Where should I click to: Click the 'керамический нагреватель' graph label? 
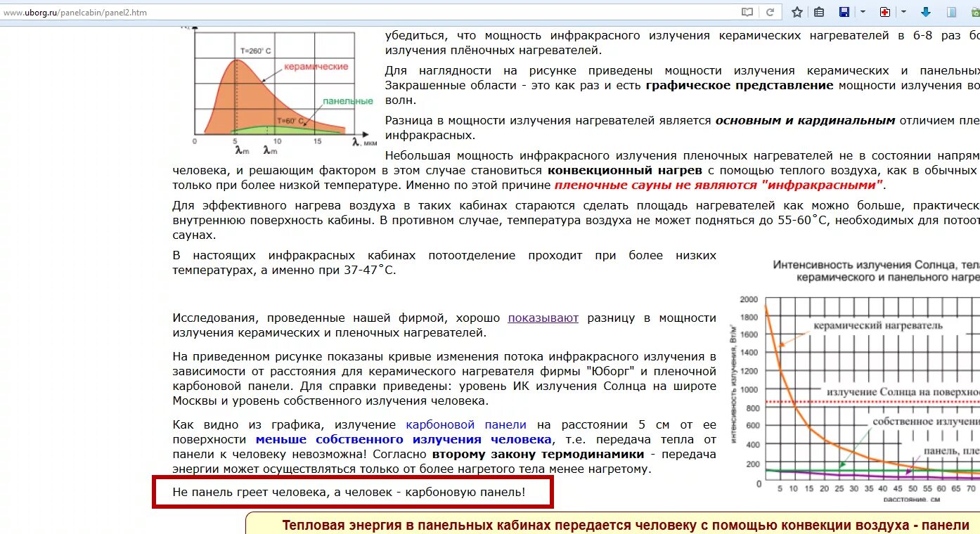pyautogui.click(x=878, y=325)
